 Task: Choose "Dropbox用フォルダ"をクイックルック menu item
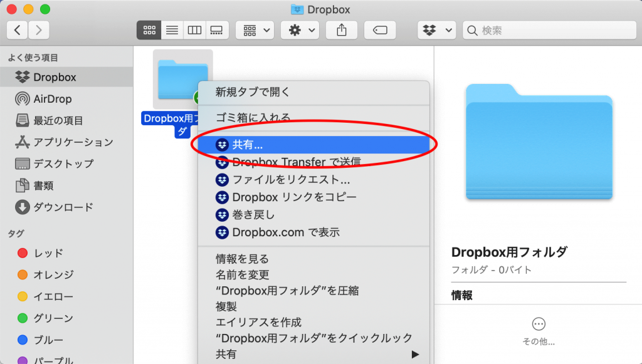point(313,339)
